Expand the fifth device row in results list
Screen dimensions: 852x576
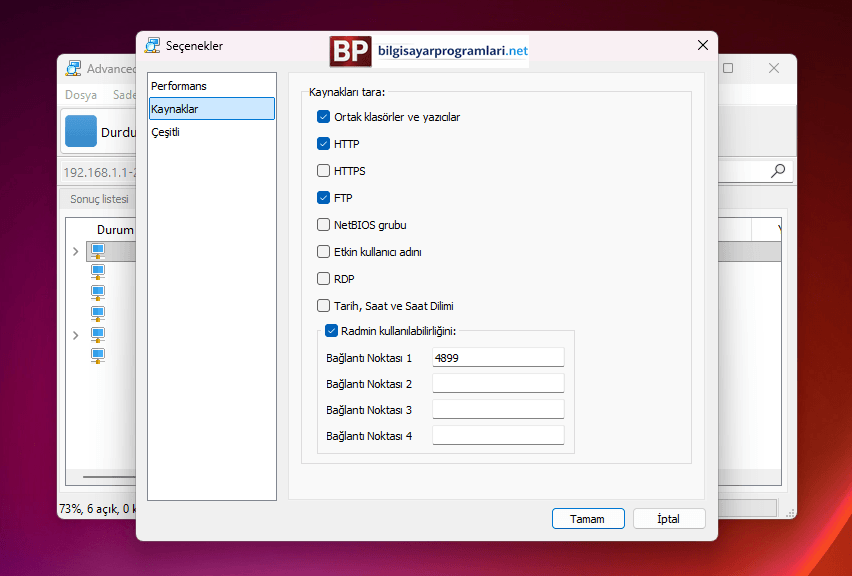pos(76,335)
